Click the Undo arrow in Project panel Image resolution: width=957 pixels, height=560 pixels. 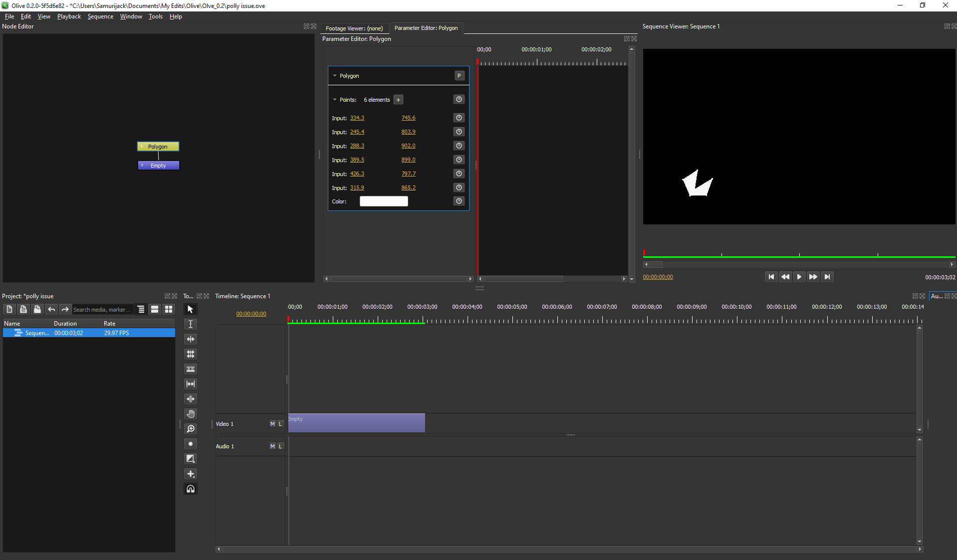click(x=51, y=309)
